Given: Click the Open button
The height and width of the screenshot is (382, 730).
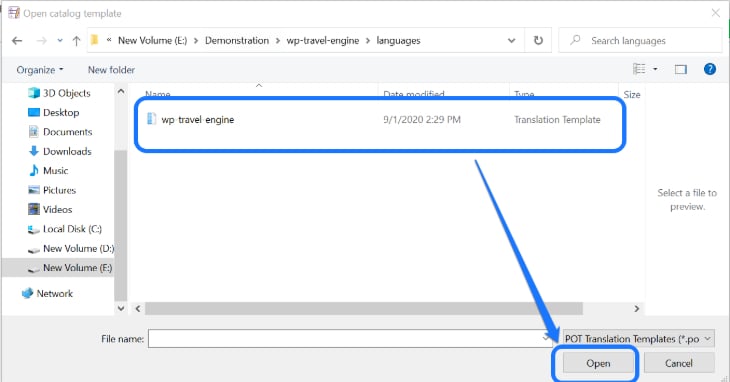Looking at the screenshot, I should tap(598, 363).
